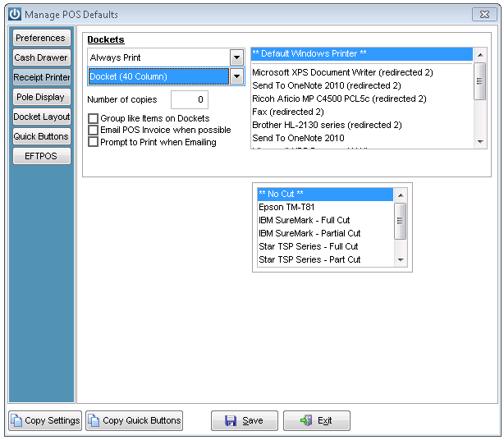Check Prompt to Print when Emailing
This screenshot has width=504, height=440.
click(x=94, y=142)
